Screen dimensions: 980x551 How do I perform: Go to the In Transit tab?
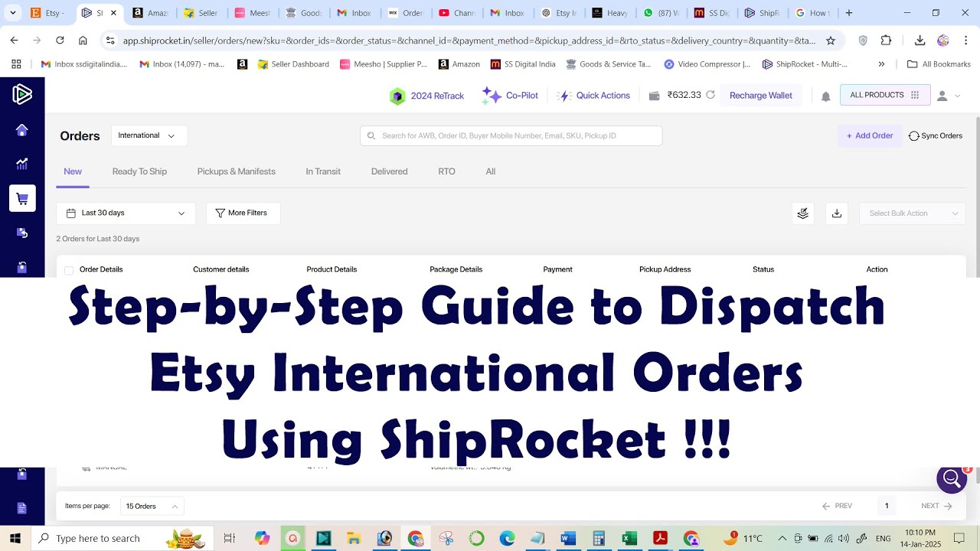pos(323,171)
